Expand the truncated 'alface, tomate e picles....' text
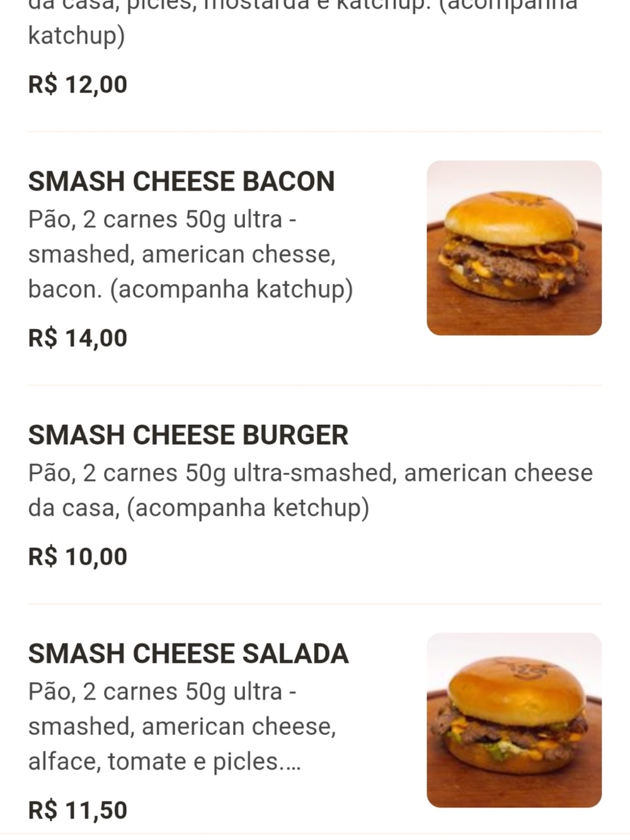Viewport: 630px width, 840px height. [164, 762]
